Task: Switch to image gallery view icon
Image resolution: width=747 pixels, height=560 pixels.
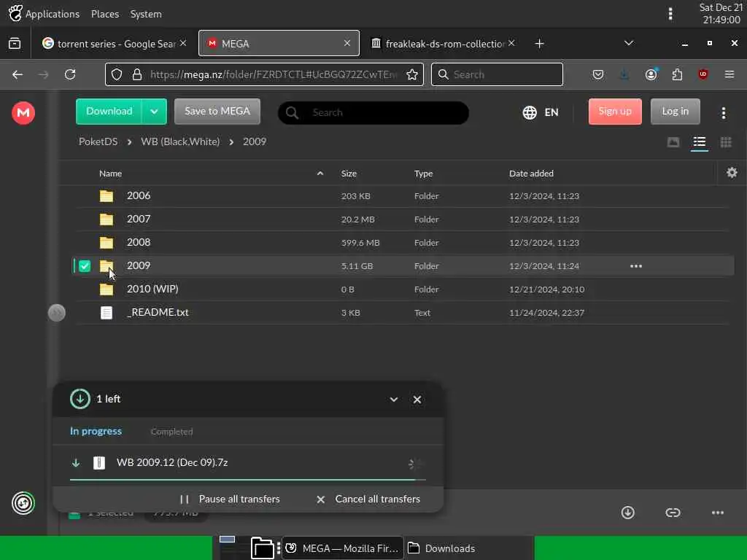Action: click(673, 142)
